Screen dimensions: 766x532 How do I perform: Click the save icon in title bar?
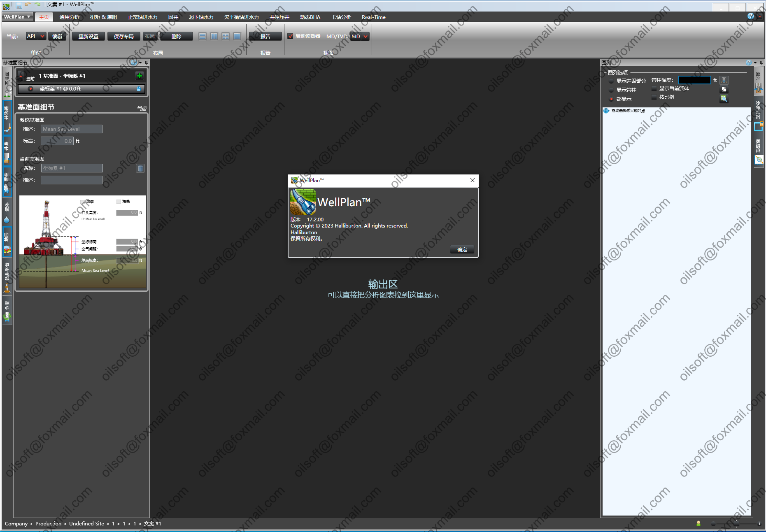pyautogui.click(x=19, y=5)
